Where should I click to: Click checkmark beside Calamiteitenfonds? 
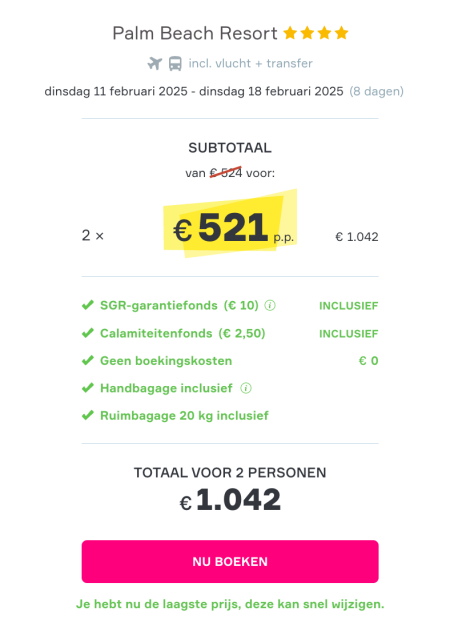pos(88,333)
